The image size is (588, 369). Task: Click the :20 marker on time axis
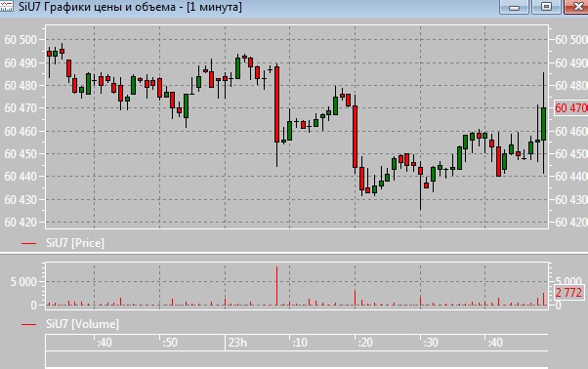[x=365, y=343]
